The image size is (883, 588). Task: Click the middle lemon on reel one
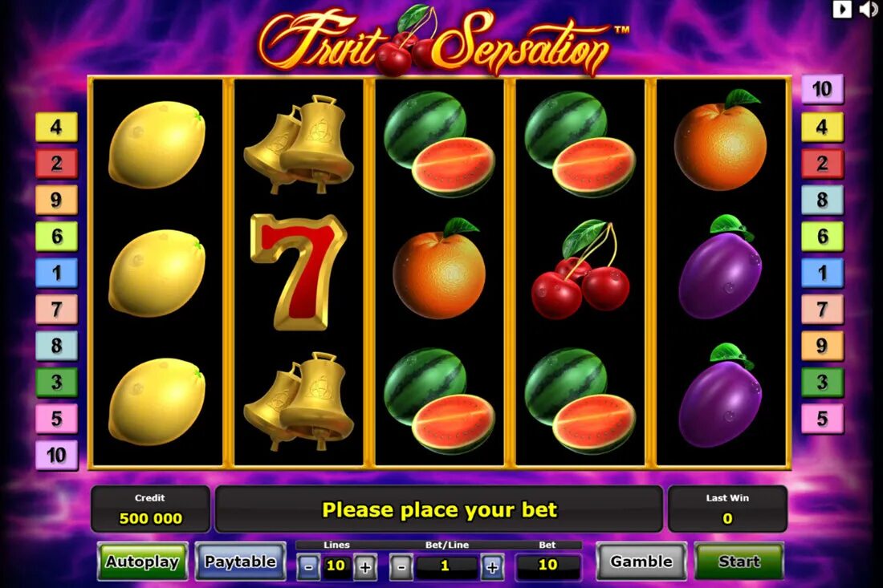coord(157,273)
